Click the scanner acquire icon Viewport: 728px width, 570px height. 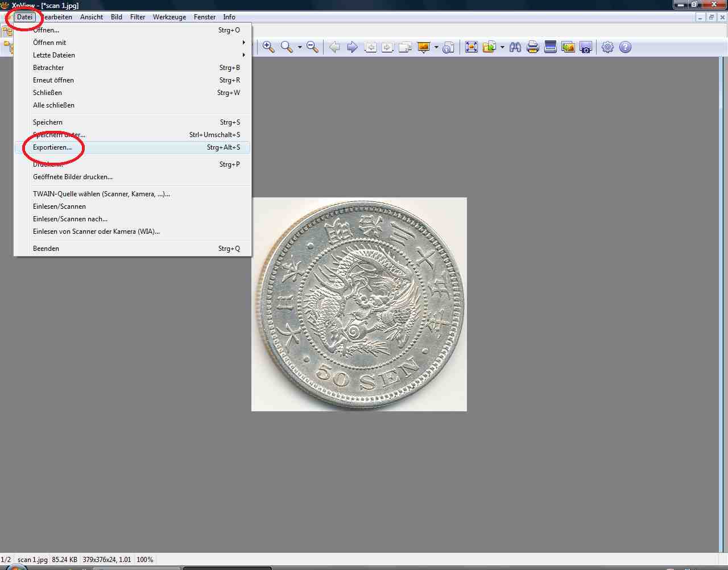551,47
